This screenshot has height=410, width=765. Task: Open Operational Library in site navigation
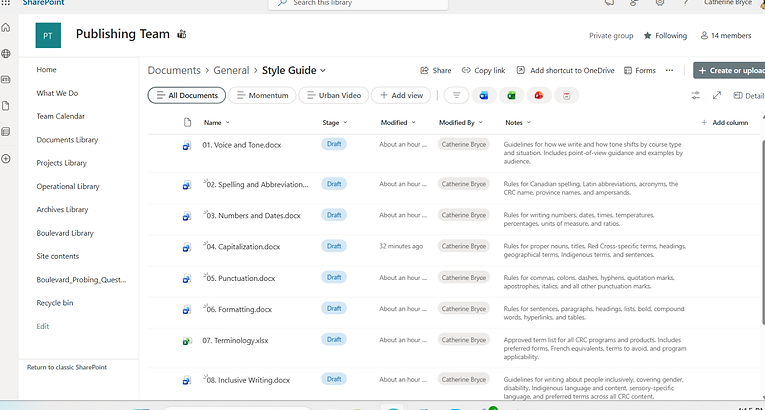pyautogui.click(x=68, y=186)
